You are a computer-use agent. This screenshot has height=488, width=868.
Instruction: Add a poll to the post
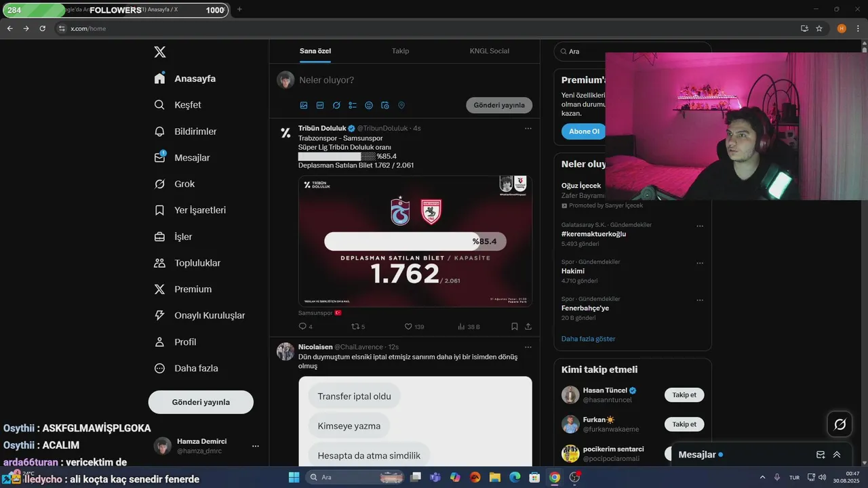[353, 105]
